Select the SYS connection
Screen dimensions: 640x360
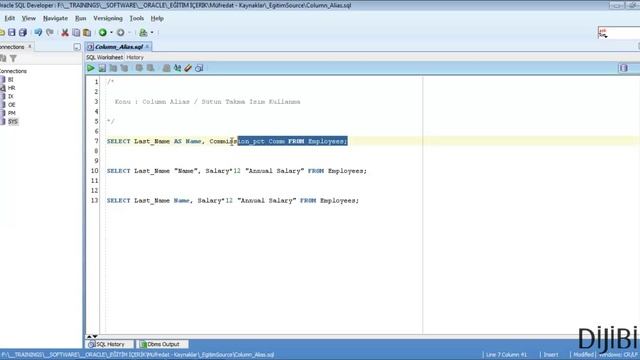click(13, 122)
